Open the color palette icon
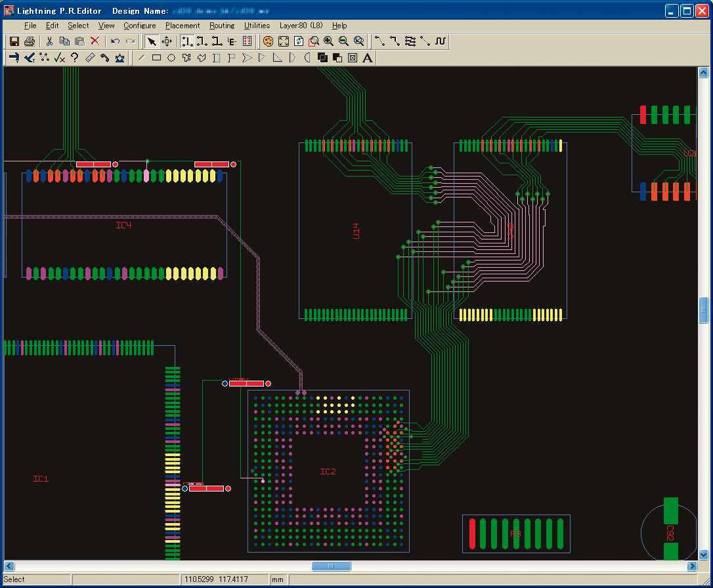This screenshot has height=588, width=713. 268,41
